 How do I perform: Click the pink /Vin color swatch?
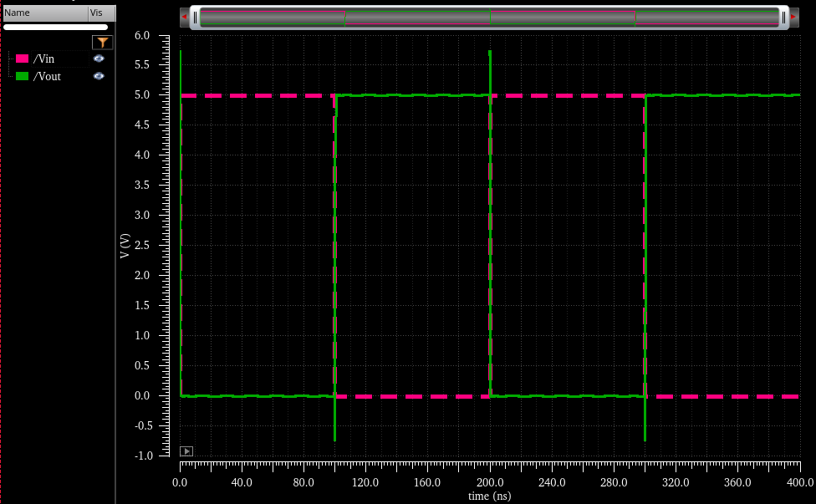(x=22, y=59)
